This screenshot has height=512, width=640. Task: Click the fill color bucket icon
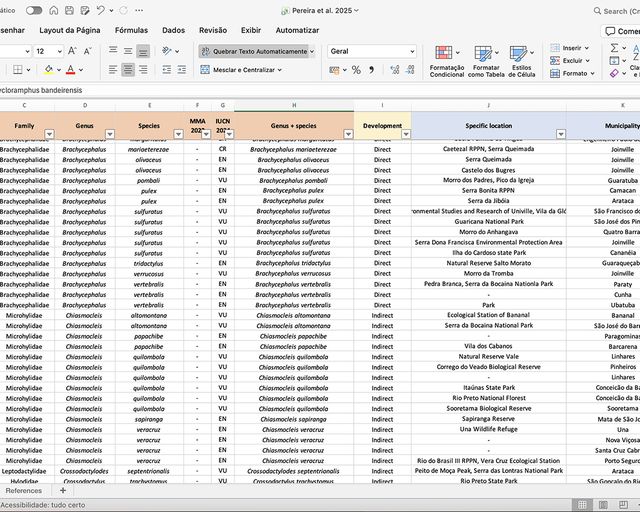click(x=47, y=70)
